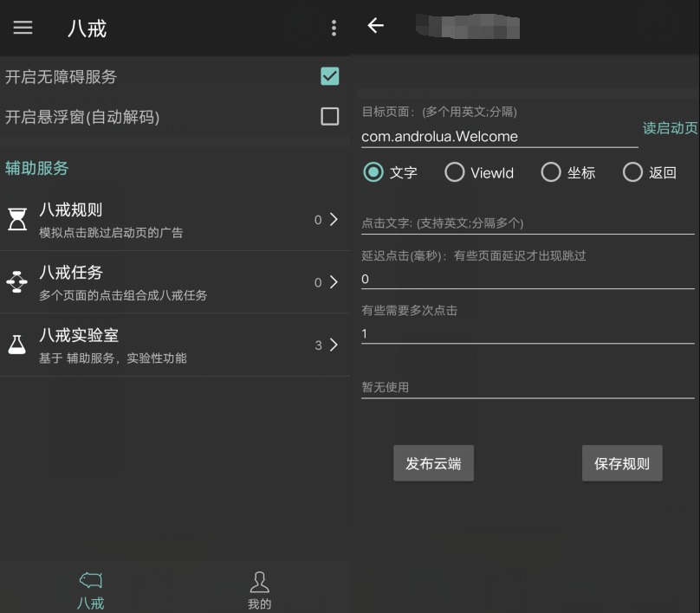Click the flask icon for 八戒实验室
This screenshot has width=700, height=613.
point(17,345)
